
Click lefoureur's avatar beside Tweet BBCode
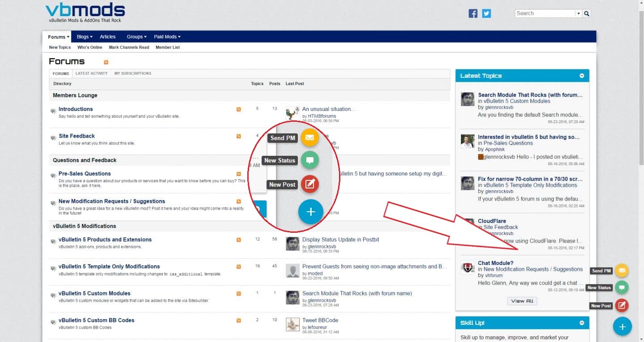[292, 325]
